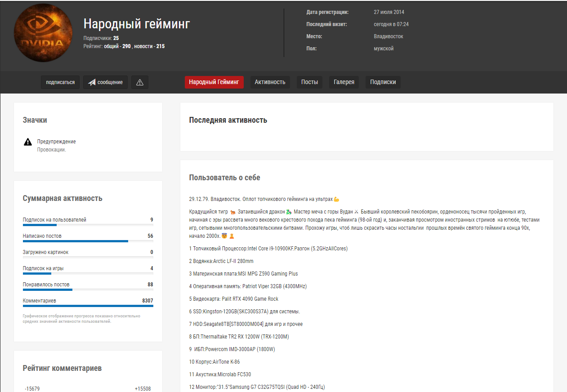Click the Понравилось постов link

46,285
